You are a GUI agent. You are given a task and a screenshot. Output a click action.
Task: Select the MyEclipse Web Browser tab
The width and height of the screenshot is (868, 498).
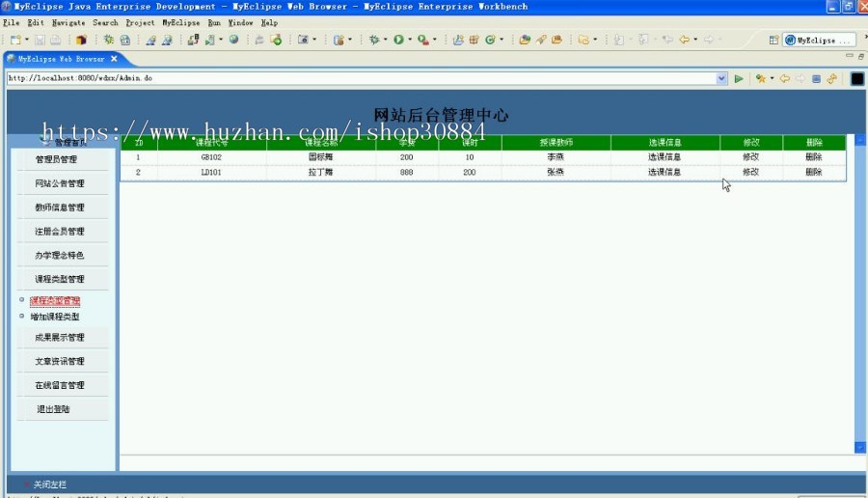pos(61,59)
